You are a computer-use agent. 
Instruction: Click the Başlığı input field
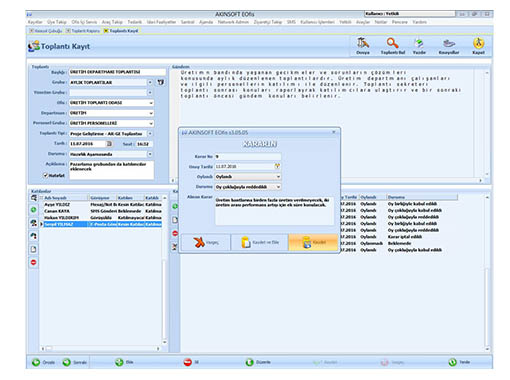pyautogui.click(x=117, y=72)
